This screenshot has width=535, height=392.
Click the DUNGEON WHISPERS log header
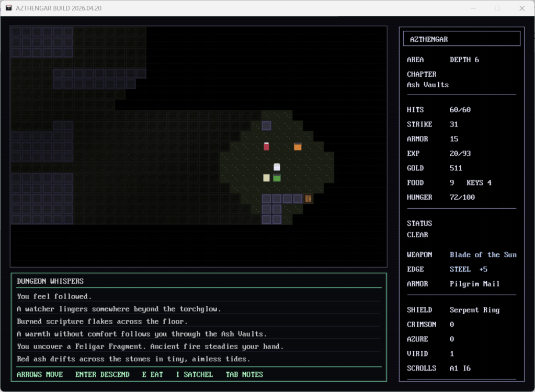[50, 281]
